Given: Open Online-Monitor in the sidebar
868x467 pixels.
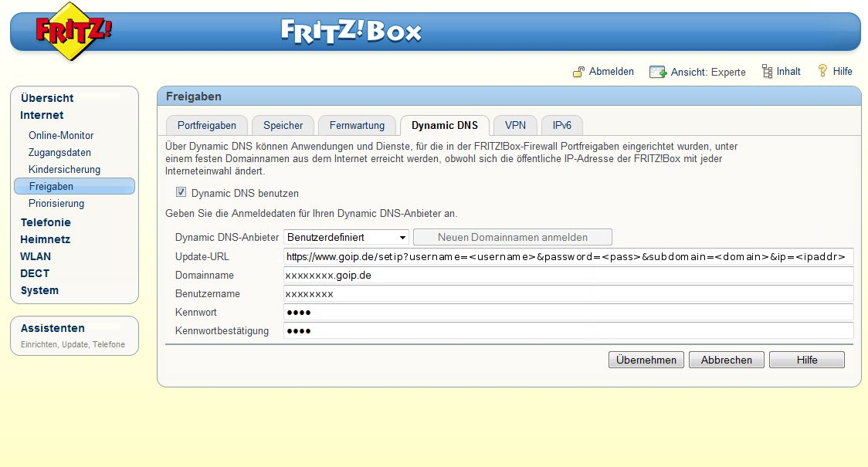Looking at the screenshot, I should pos(61,135).
